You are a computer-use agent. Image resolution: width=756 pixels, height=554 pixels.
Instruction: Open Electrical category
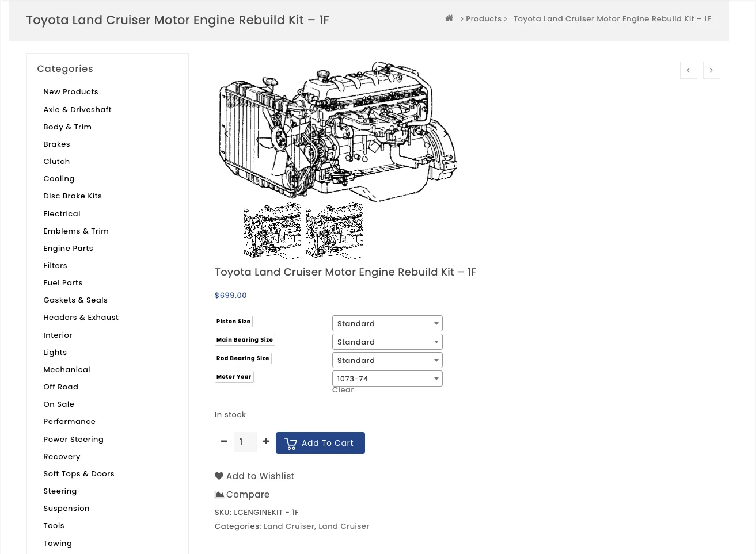click(62, 213)
